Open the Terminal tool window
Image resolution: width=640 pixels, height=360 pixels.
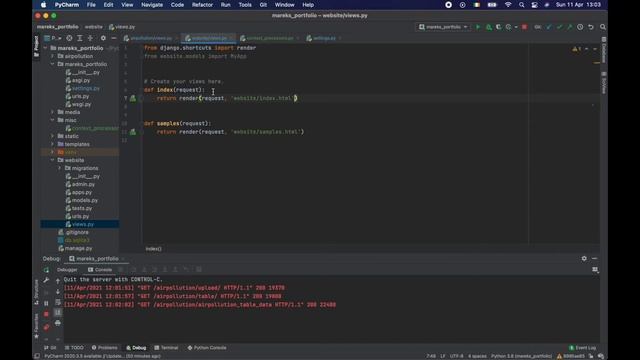167,348
